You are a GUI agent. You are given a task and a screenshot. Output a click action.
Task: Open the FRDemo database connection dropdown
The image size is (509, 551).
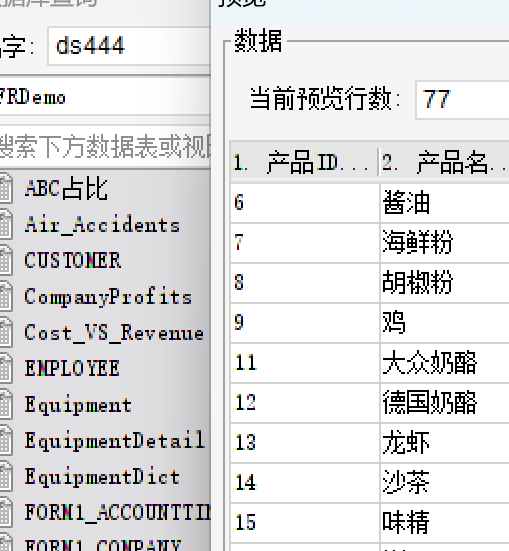point(105,97)
